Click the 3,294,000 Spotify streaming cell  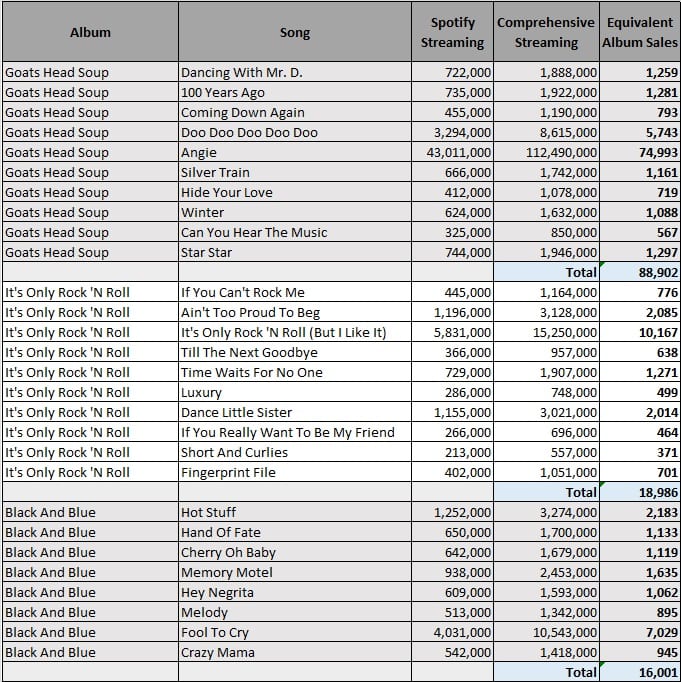[452, 132]
